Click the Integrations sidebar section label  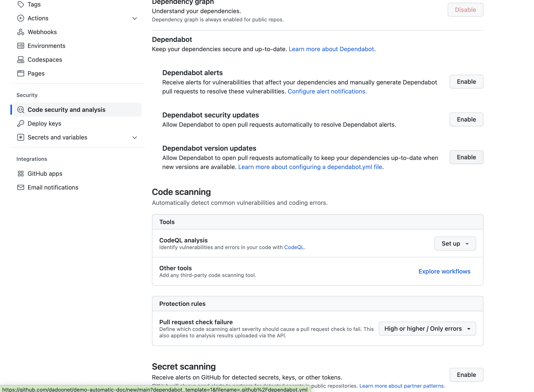click(32, 159)
